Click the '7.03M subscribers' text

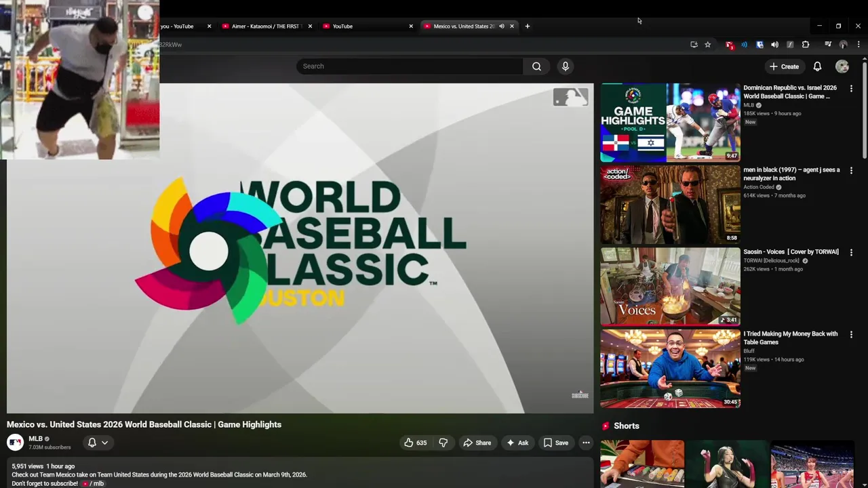(x=50, y=447)
